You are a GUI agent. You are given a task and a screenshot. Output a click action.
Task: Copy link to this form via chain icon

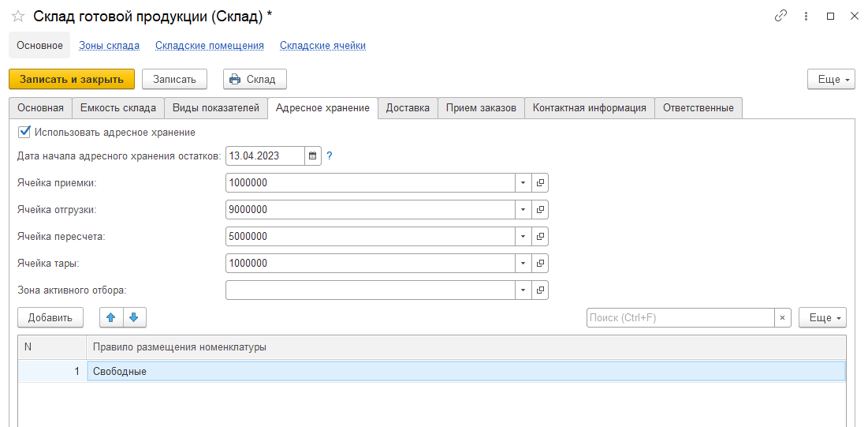point(781,16)
